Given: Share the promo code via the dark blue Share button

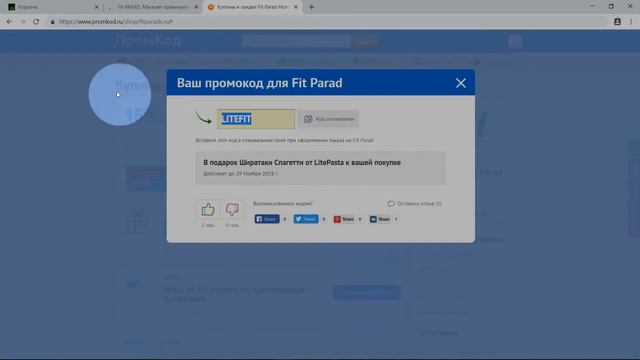Looking at the screenshot, I should click(x=380, y=219).
